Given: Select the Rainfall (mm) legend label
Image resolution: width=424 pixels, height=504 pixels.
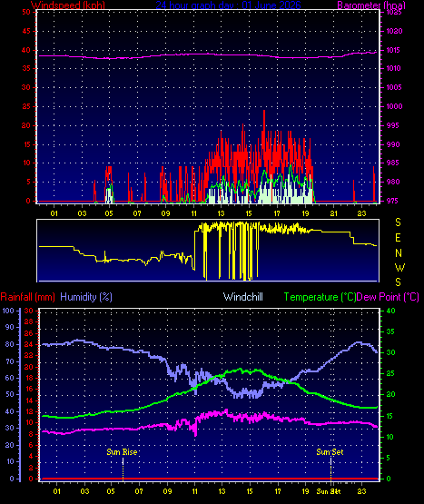Looking at the screenshot, I should (27, 297).
